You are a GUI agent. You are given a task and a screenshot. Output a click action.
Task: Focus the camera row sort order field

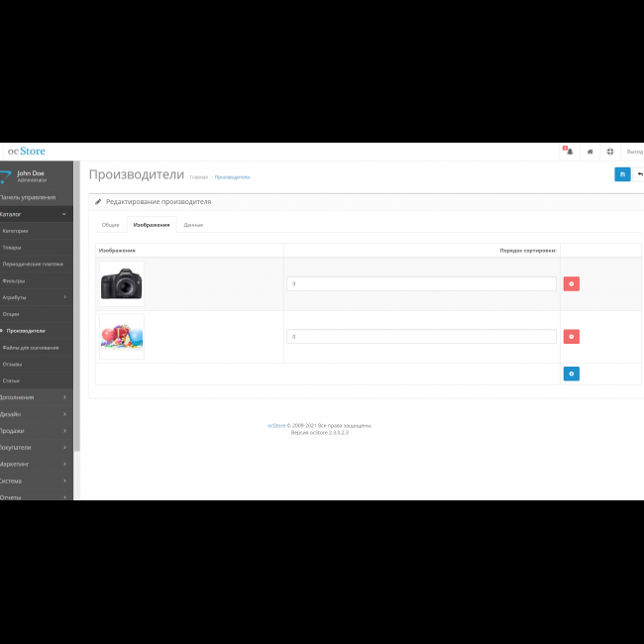point(421,284)
